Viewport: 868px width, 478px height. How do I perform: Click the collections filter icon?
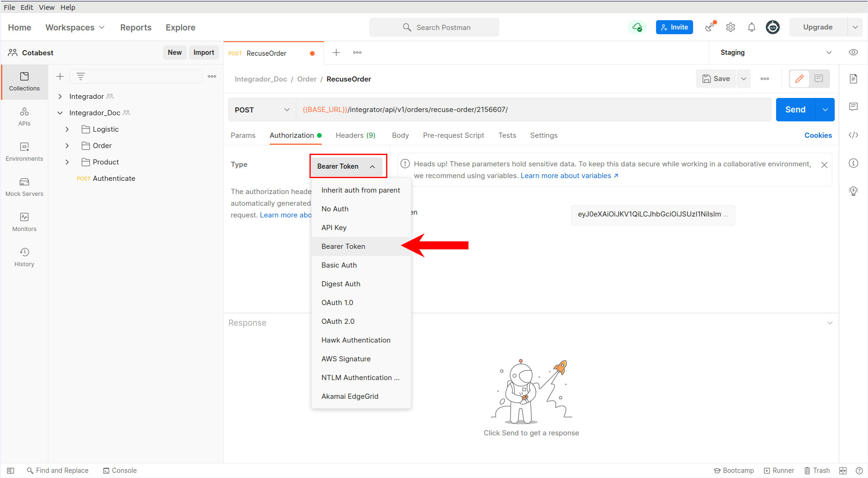pos(81,76)
